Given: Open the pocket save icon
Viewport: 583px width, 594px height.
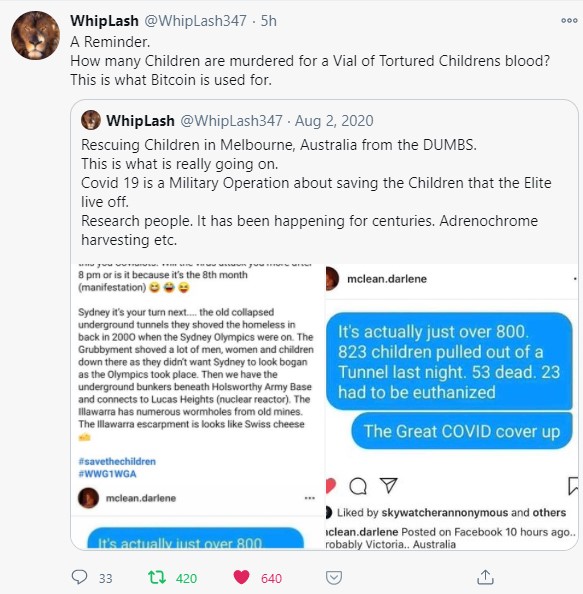Looking at the screenshot, I should [x=334, y=578].
